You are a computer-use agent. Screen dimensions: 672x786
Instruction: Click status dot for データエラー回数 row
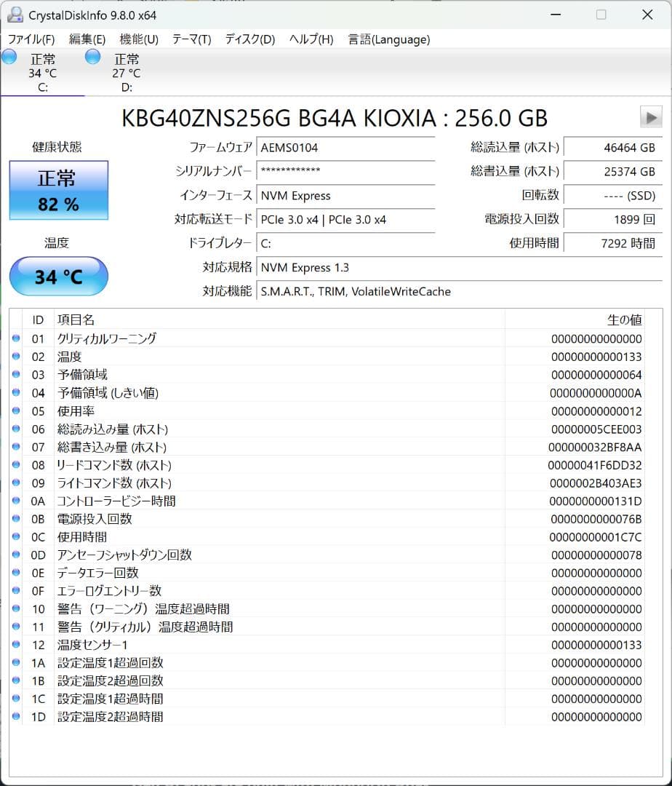tap(16, 573)
